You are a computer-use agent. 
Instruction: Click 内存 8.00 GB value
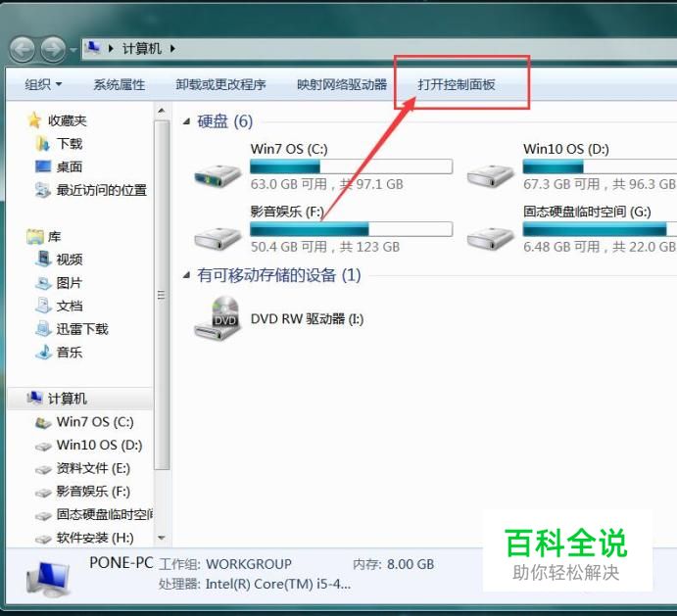click(411, 564)
